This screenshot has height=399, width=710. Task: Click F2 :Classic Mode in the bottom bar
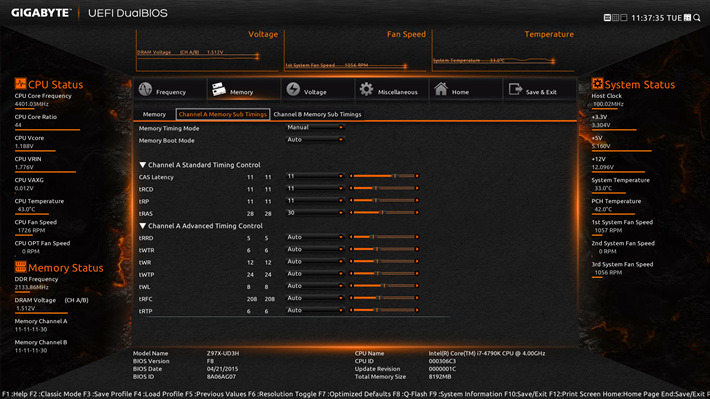click(55, 394)
